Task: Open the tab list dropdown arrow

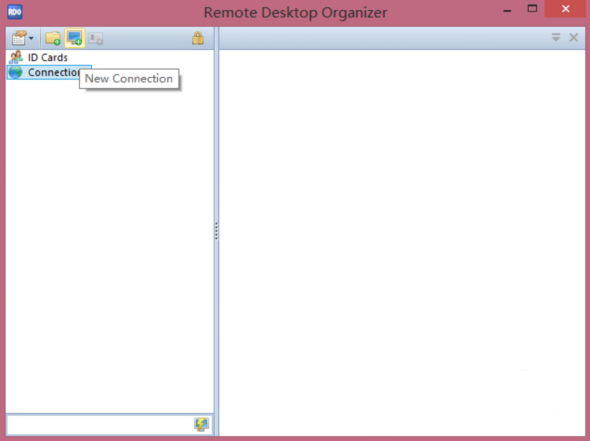Action: [556, 37]
